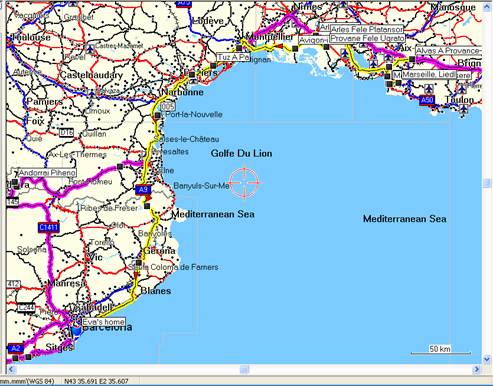The height and width of the screenshot is (386, 493).
Task: Click the A2 highway shield icon
Action: pyautogui.click(x=15, y=348)
